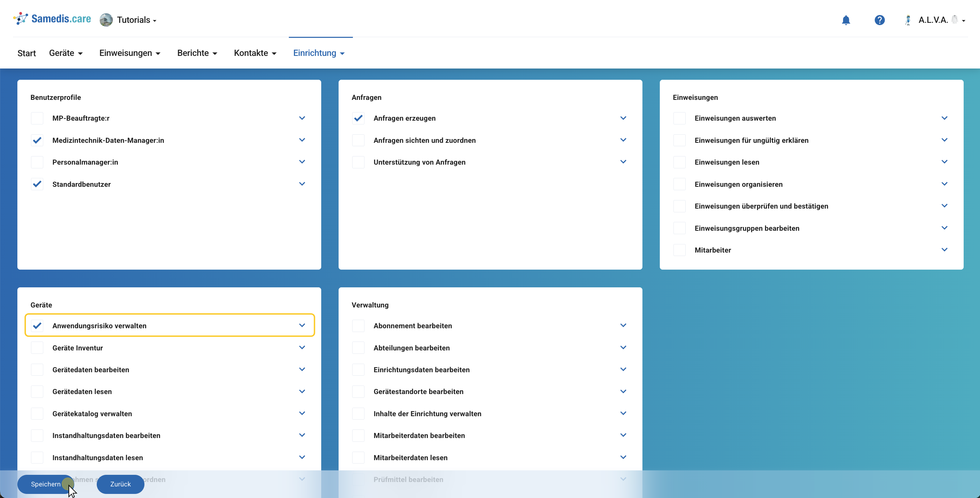Toggle Gerätekatalog verwalten permission
The height and width of the screenshot is (498, 980).
(x=37, y=413)
